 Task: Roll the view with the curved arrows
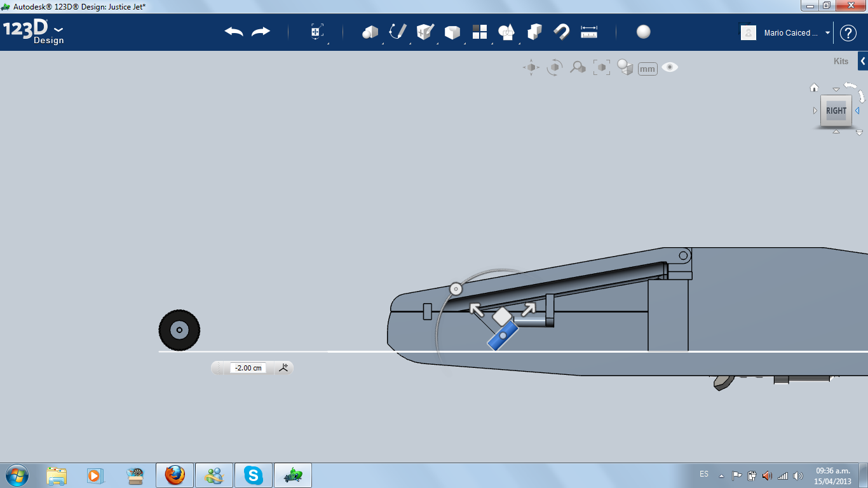click(855, 91)
